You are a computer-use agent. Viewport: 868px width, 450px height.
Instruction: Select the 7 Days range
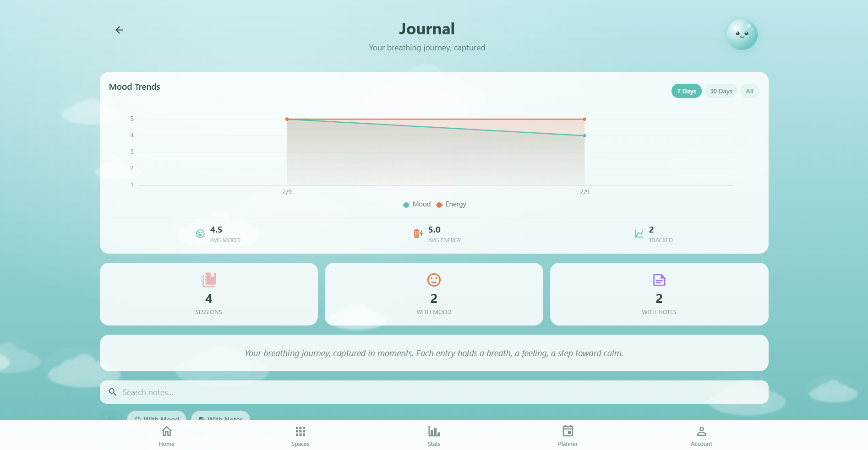pyautogui.click(x=686, y=91)
